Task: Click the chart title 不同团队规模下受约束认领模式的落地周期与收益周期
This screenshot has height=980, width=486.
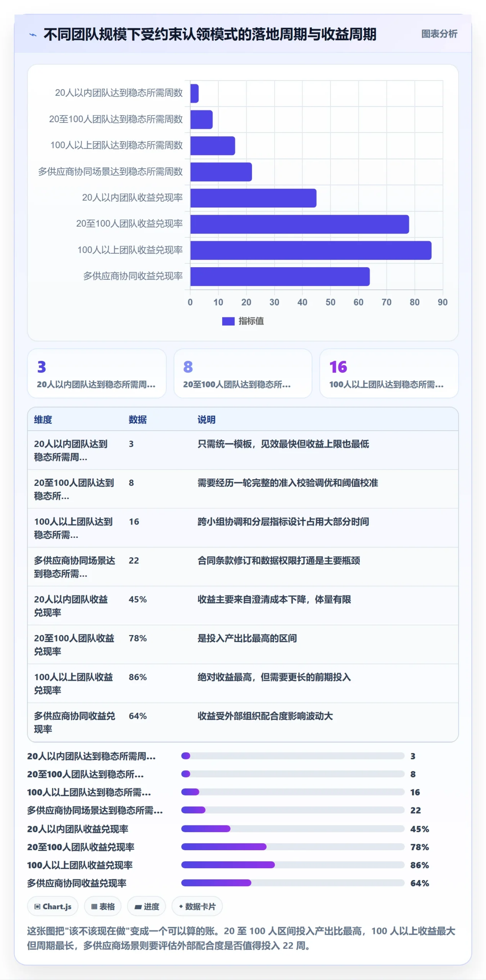Action: click(x=210, y=34)
